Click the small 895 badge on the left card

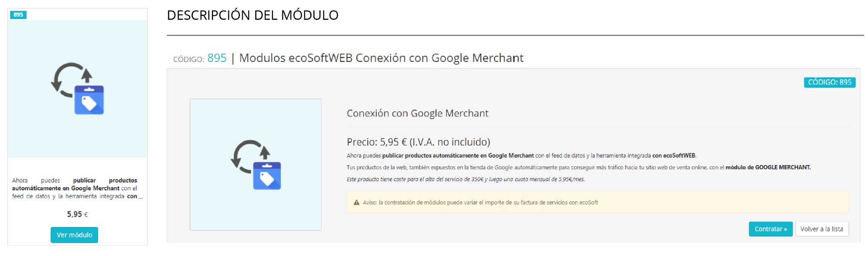[18, 15]
